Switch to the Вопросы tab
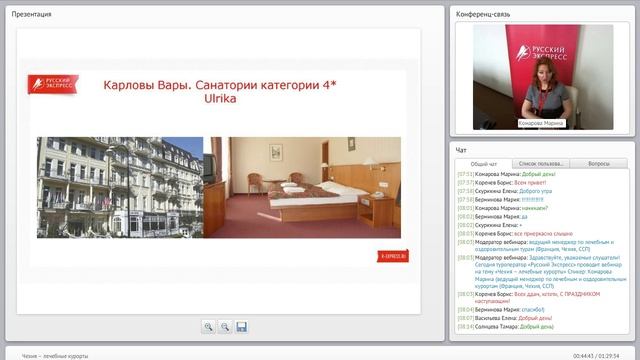Screen dimensions: 640x360 599,164
